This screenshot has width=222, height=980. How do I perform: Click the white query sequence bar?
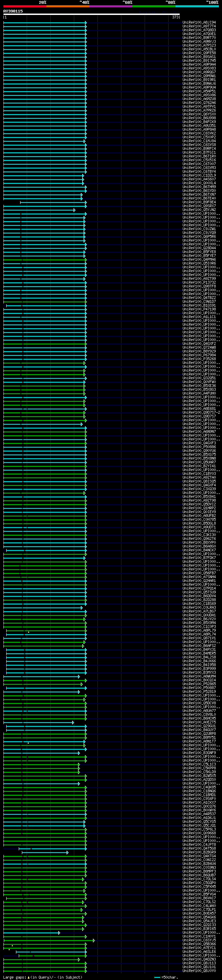(92, 15)
